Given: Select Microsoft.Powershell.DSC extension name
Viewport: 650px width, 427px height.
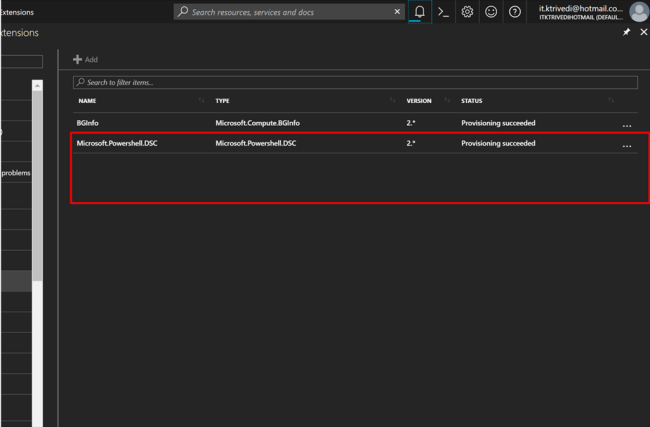Looking at the screenshot, I should (x=117, y=143).
